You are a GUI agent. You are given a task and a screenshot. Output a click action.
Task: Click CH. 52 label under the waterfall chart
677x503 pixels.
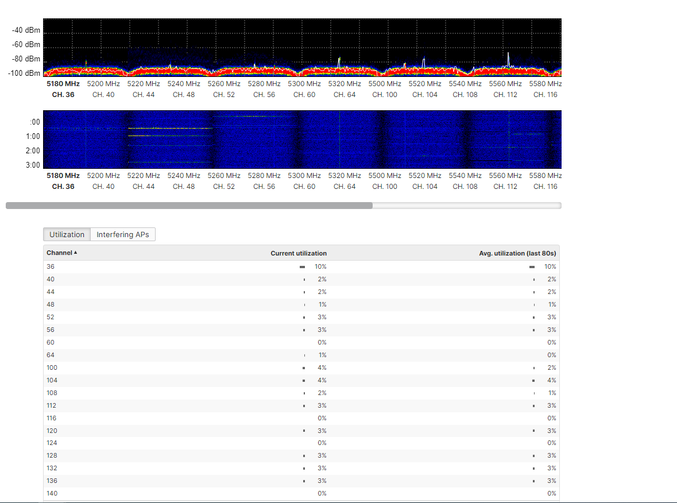tap(224, 187)
